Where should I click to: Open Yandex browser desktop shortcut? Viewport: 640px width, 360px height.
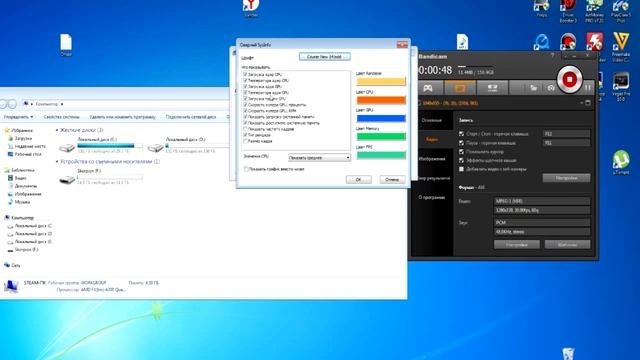tap(251, 8)
